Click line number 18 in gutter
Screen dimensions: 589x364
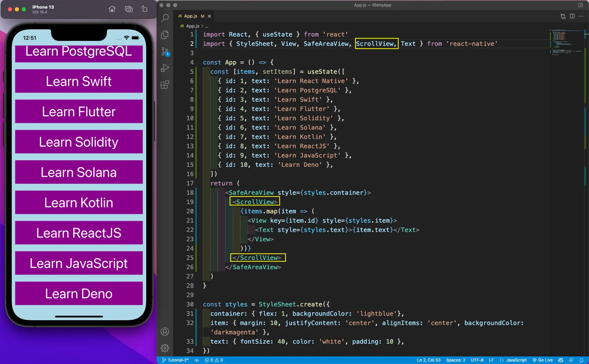pos(190,193)
